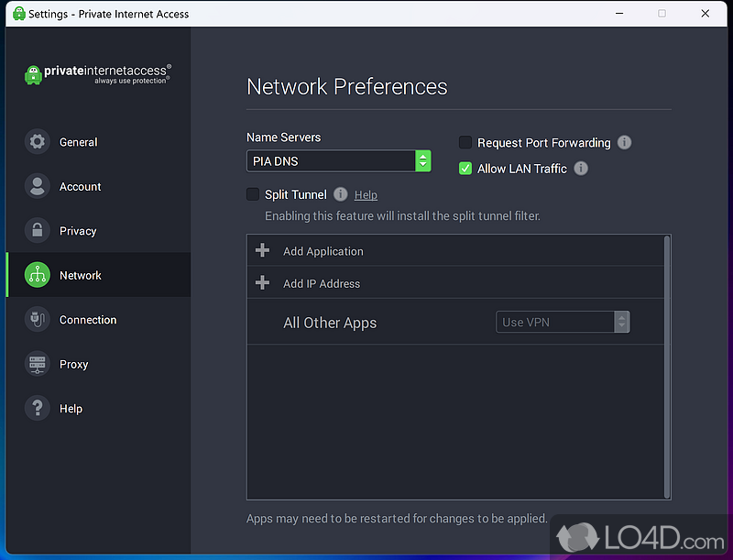The width and height of the screenshot is (733, 560).
Task: Click the split tunnel list scrollbar
Action: (x=667, y=367)
